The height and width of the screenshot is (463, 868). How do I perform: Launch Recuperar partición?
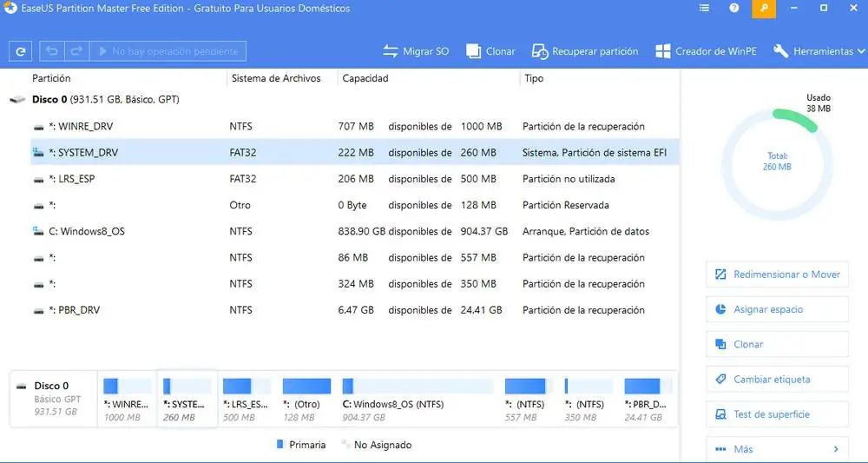(x=584, y=51)
